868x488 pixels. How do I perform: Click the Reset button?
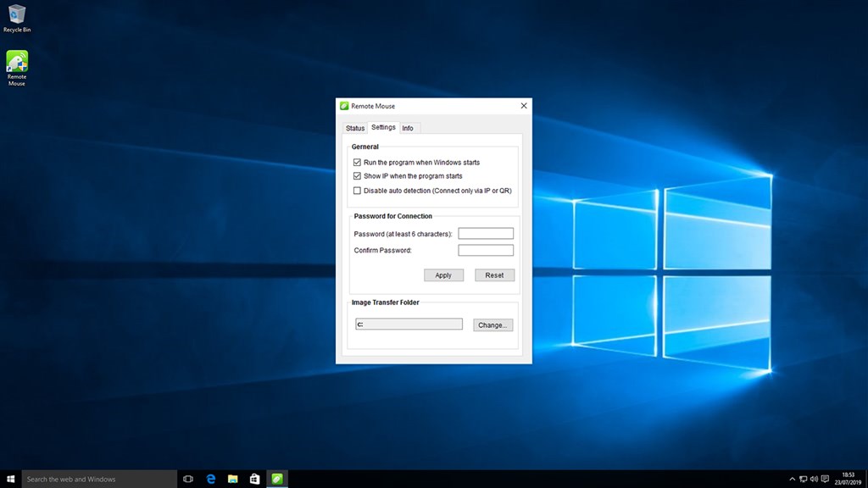tap(494, 275)
